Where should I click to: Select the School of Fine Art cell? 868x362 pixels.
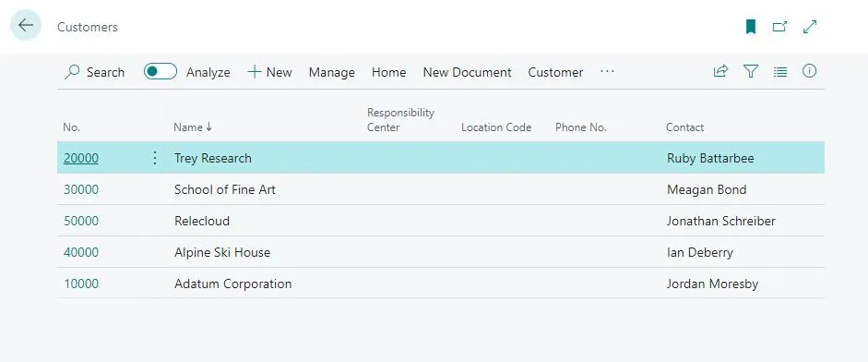point(225,189)
